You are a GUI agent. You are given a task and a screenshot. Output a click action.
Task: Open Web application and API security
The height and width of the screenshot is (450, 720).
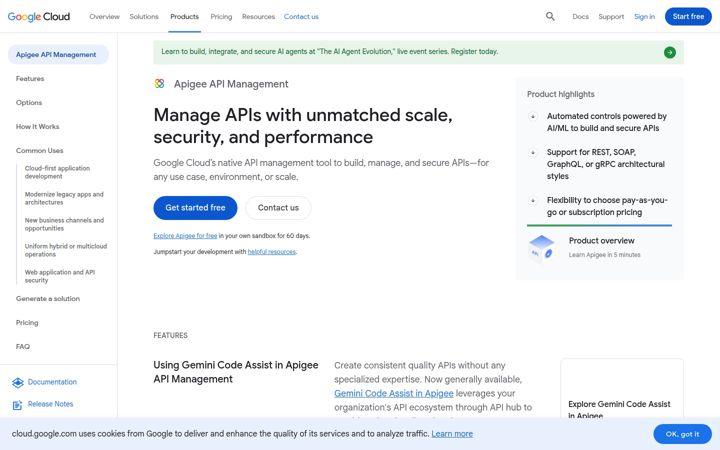(60, 276)
